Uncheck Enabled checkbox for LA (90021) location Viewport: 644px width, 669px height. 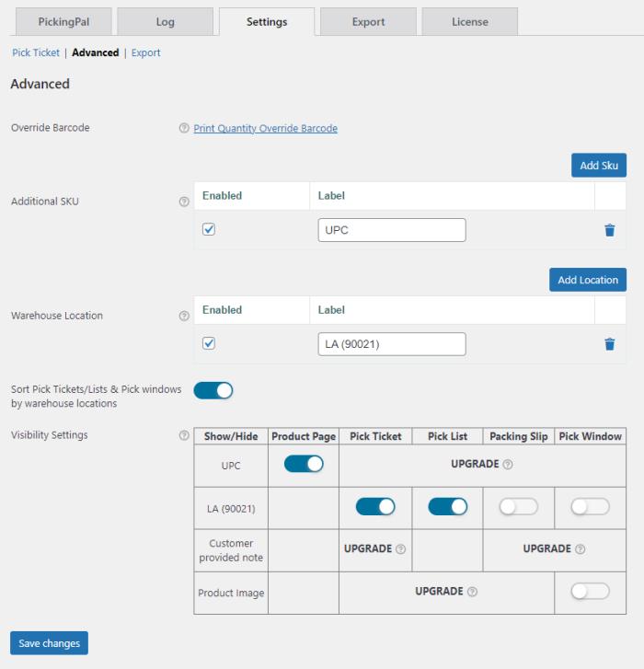coord(209,343)
